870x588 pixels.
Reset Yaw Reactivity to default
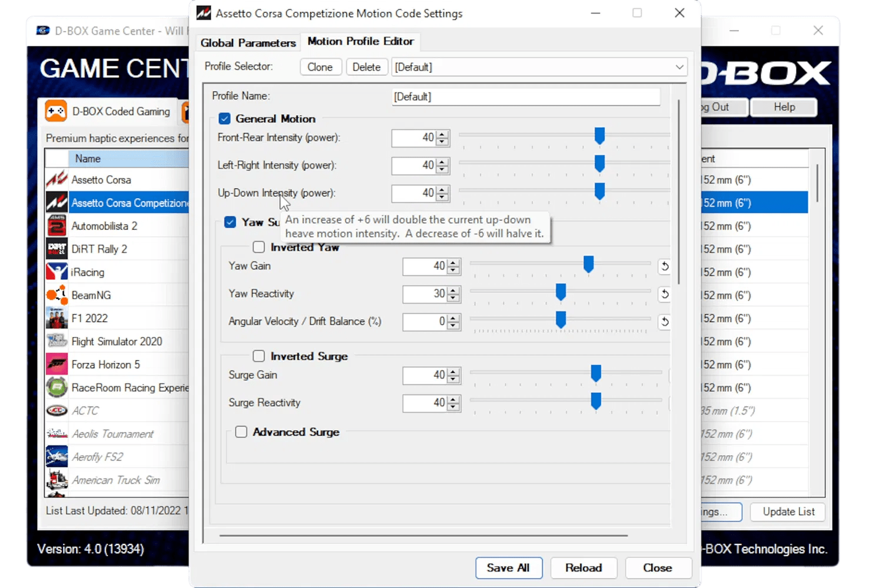(x=665, y=294)
